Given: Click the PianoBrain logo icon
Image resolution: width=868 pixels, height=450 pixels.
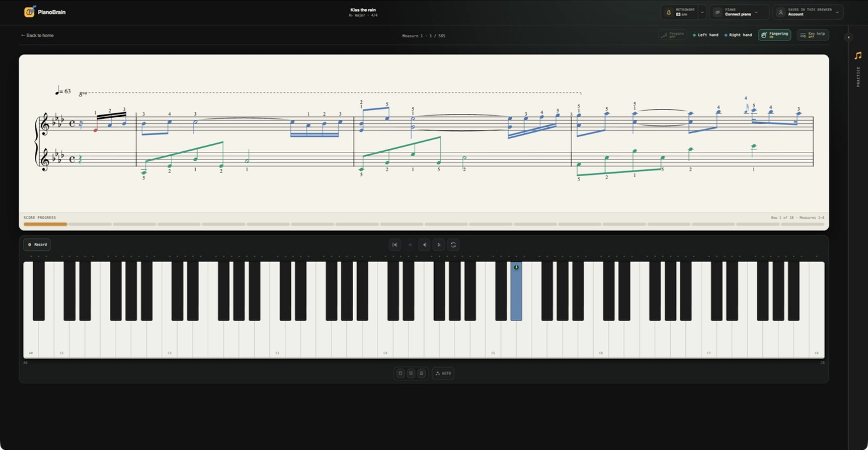Looking at the screenshot, I should point(29,11).
